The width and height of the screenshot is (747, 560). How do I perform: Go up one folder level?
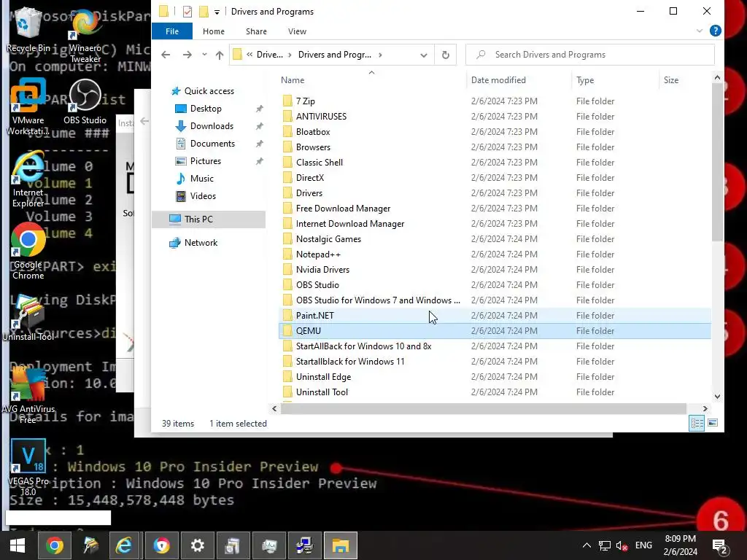[219, 55]
